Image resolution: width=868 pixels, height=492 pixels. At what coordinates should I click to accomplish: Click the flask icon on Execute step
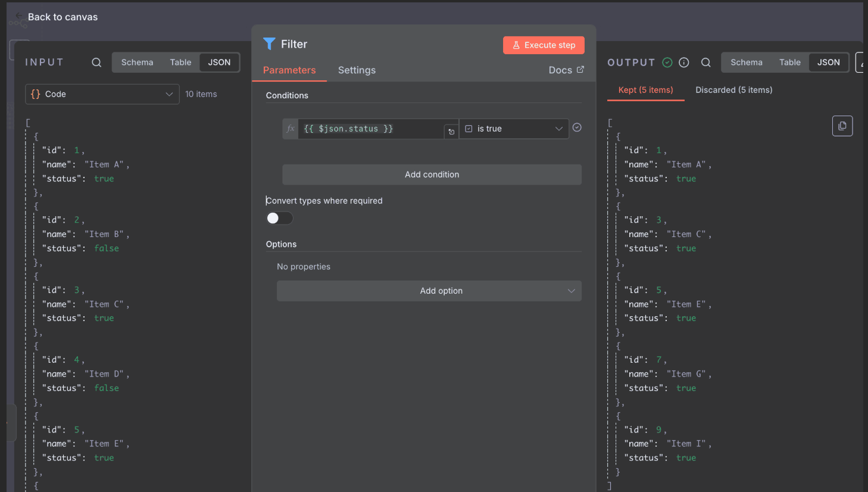point(516,45)
